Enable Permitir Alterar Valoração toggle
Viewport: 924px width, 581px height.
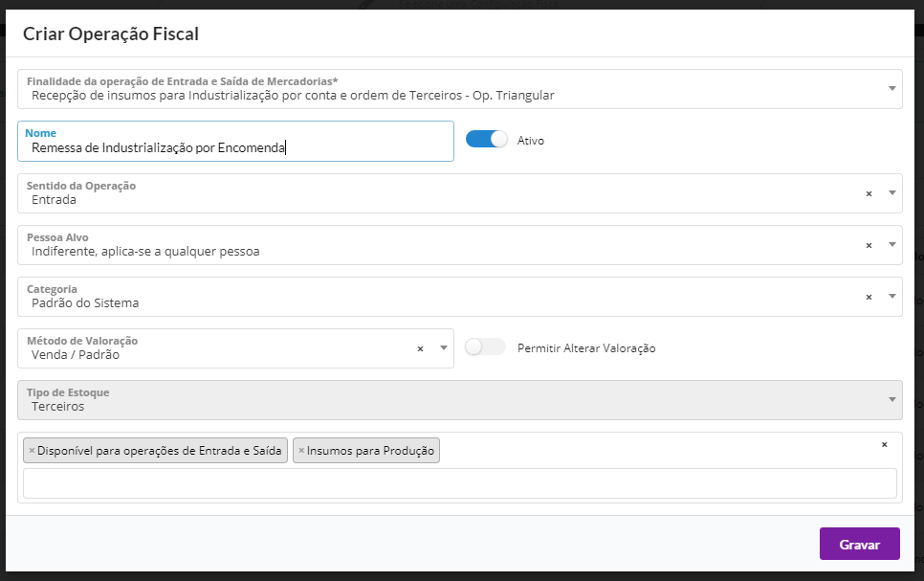[485, 347]
